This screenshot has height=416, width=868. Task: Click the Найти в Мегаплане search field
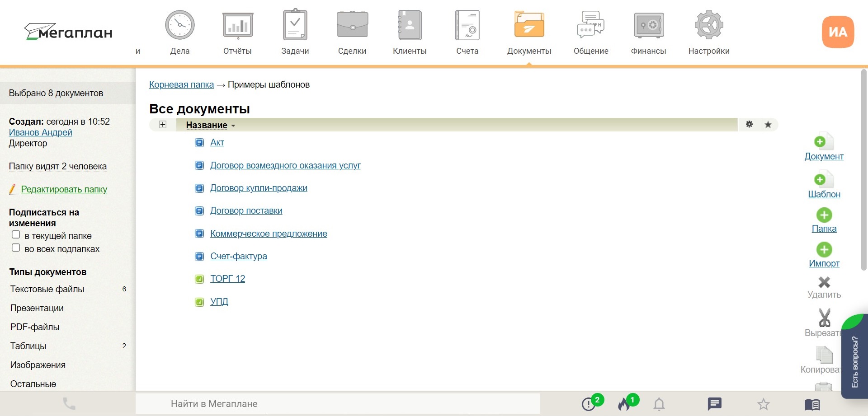click(337, 404)
